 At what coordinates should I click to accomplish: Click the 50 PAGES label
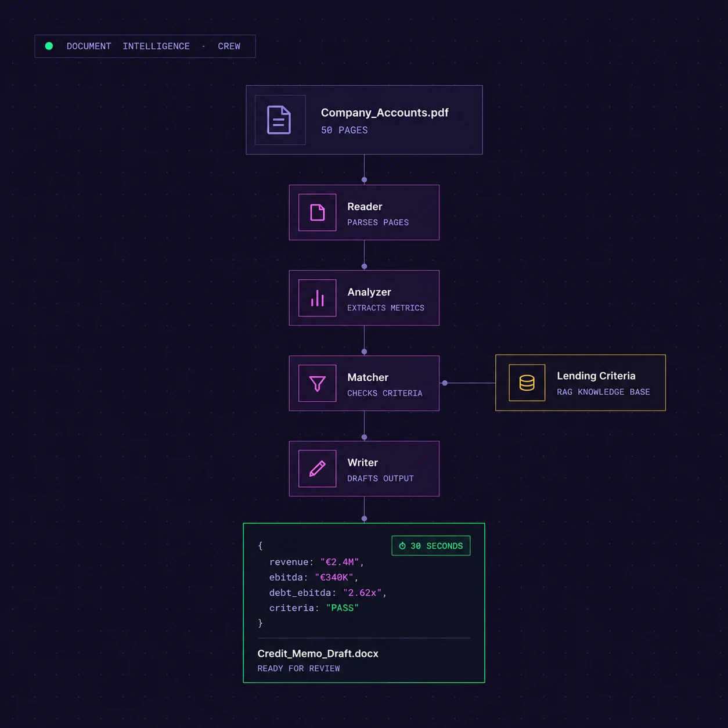click(344, 130)
